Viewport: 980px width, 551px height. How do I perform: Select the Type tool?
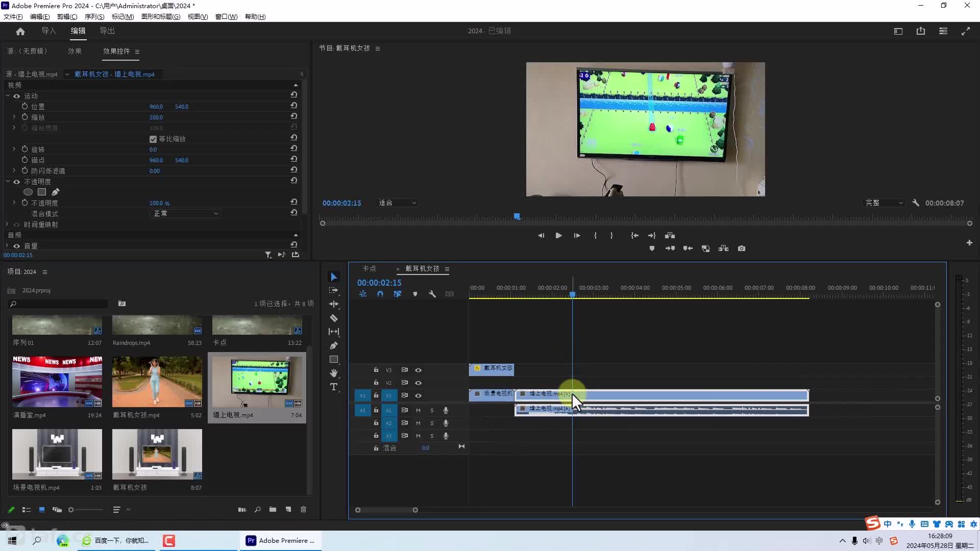(334, 387)
